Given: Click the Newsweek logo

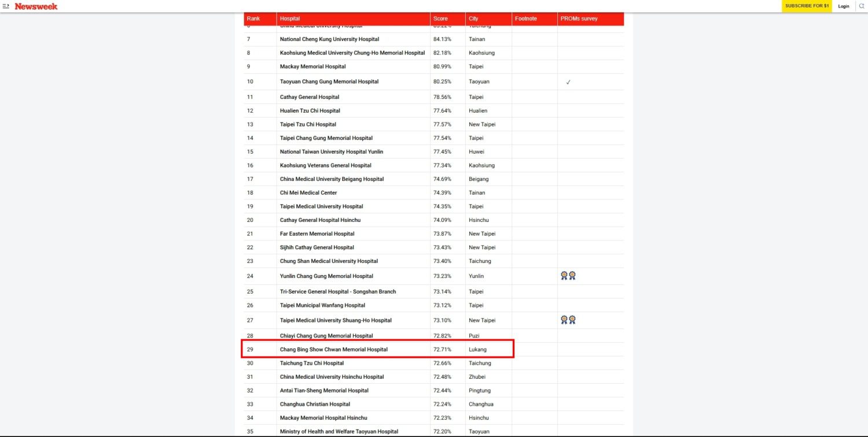Looking at the screenshot, I should (x=36, y=6).
